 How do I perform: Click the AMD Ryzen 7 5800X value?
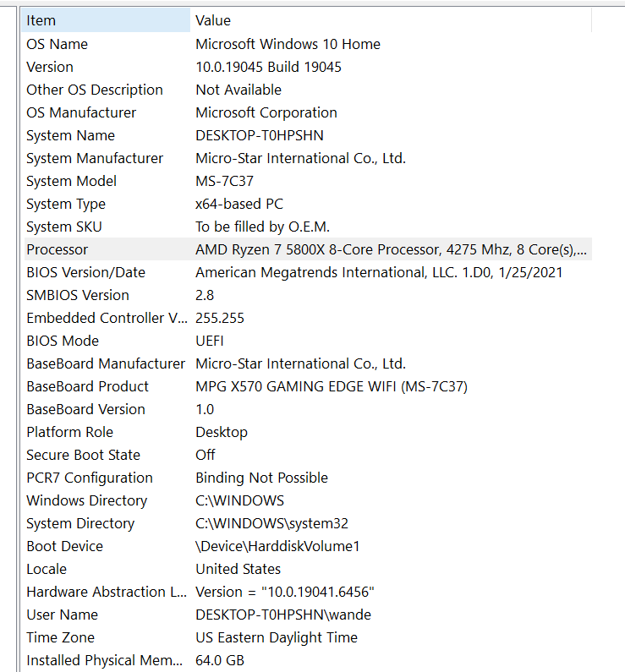391,249
